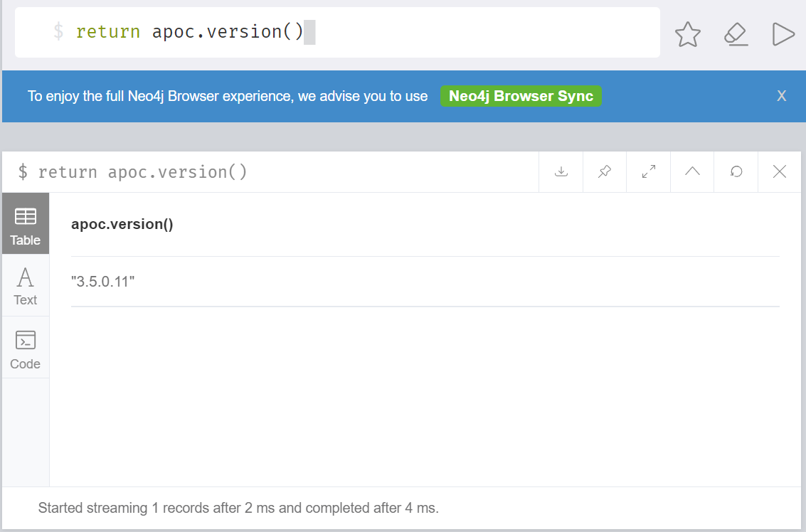Close the result frame
Viewport: 806px width, 532px height.
(x=780, y=171)
